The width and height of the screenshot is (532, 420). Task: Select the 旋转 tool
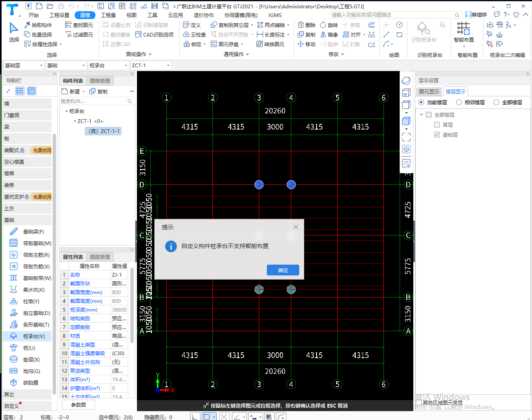click(329, 25)
